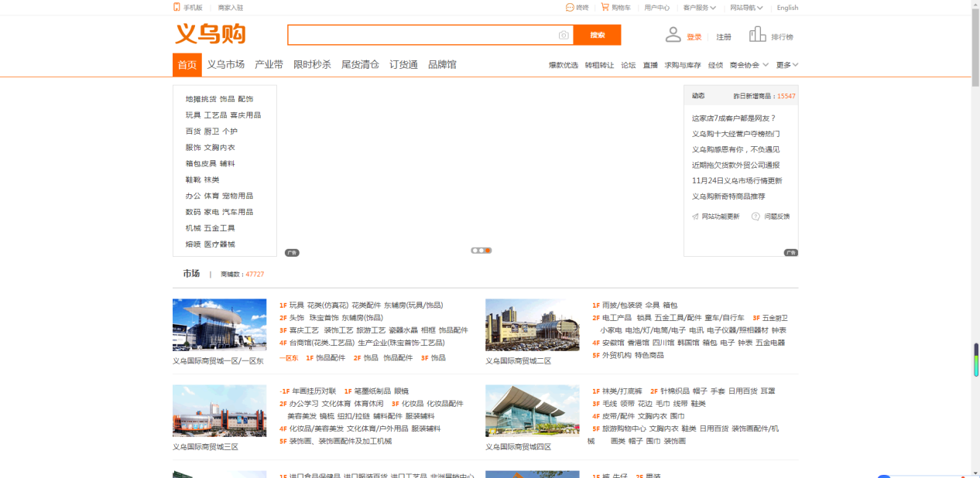Select the third carousel indicator dot
The width and height of the screenshot is (980, 478).
(486, 250)
